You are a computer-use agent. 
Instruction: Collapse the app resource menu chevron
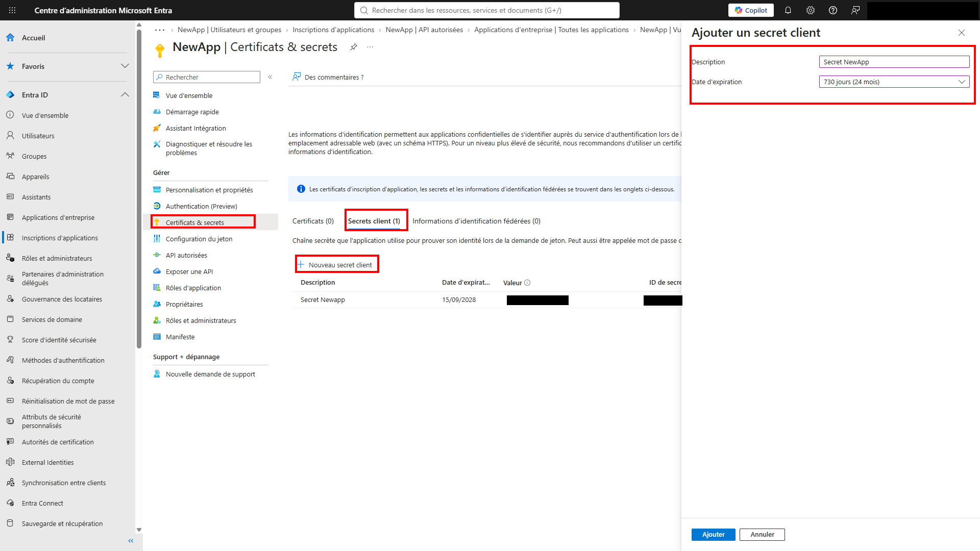coord(270,77)
